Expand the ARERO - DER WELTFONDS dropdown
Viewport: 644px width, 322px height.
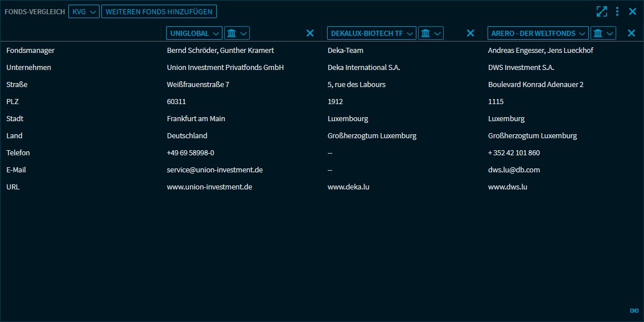[538, 33]
